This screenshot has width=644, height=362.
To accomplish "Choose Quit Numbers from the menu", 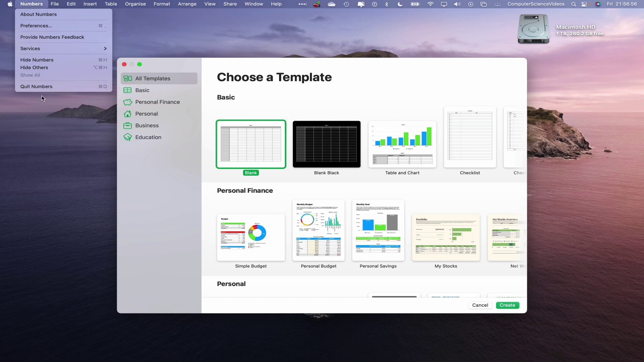I will coord(36,86).
